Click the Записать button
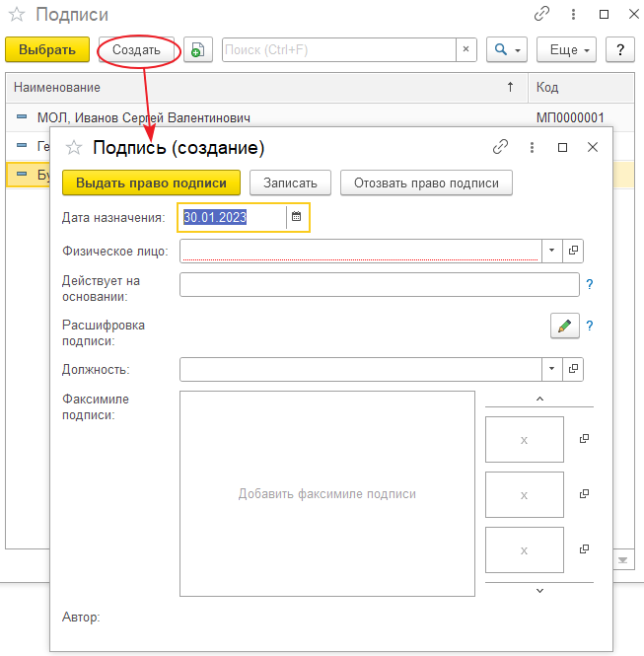Viewport: 644px width, 656px height. click(290, 182)
